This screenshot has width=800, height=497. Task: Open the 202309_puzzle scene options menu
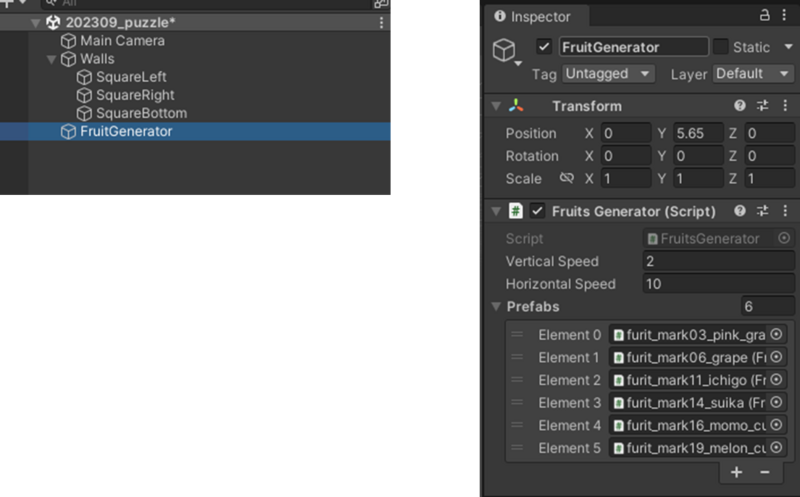(381, 22)
